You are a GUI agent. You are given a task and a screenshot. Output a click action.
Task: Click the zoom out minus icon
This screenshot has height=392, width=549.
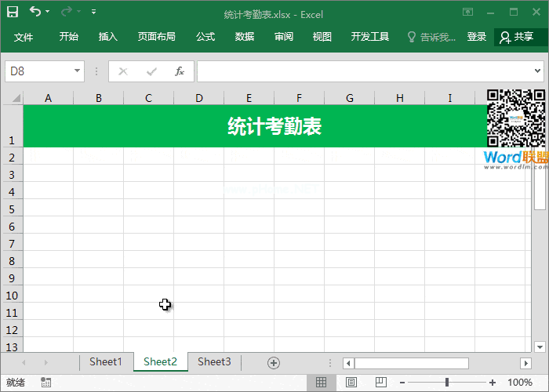point(402,383)
